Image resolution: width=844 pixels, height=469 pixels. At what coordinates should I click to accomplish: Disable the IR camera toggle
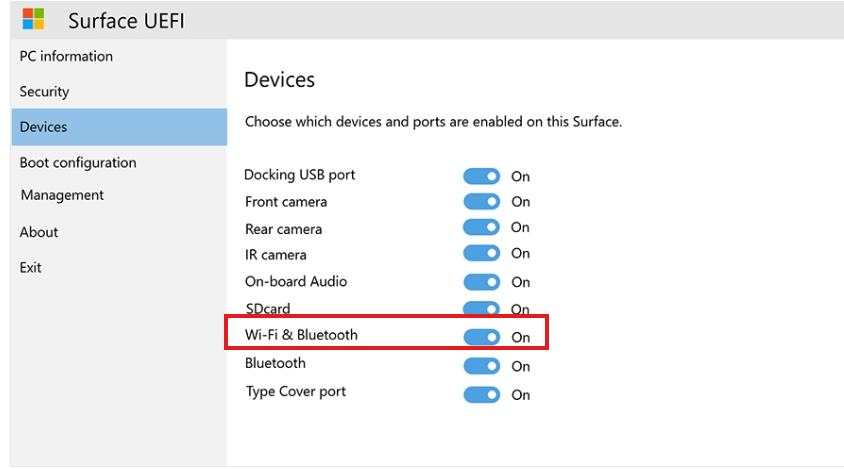point(481,254)
